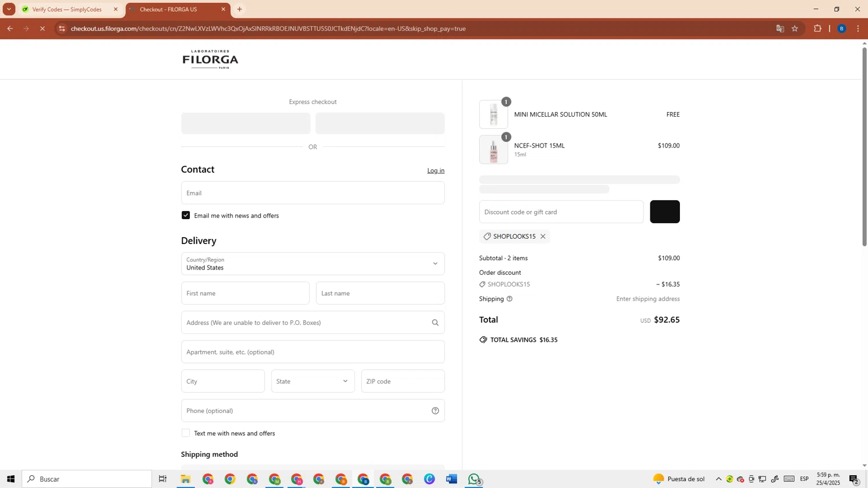This screenshot has height=488, width=868.
Task: Go back to the previous page
Action: 10,28
